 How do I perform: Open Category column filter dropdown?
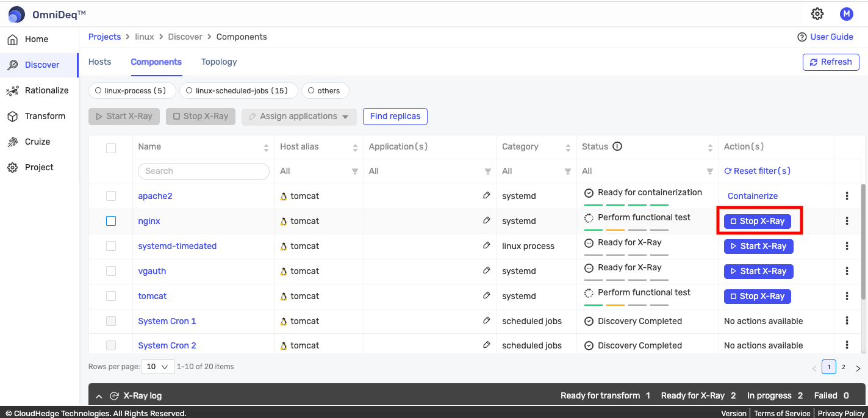pos(568,171)
